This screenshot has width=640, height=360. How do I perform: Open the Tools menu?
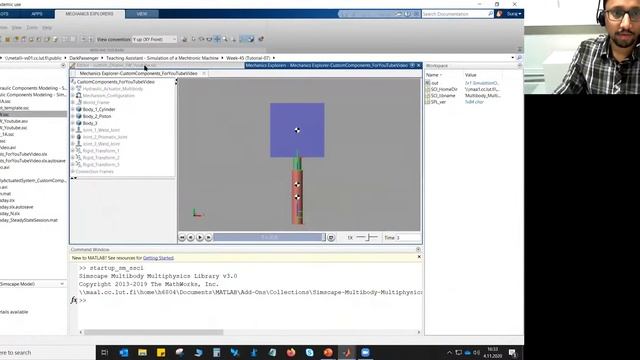tap(32, 28)
